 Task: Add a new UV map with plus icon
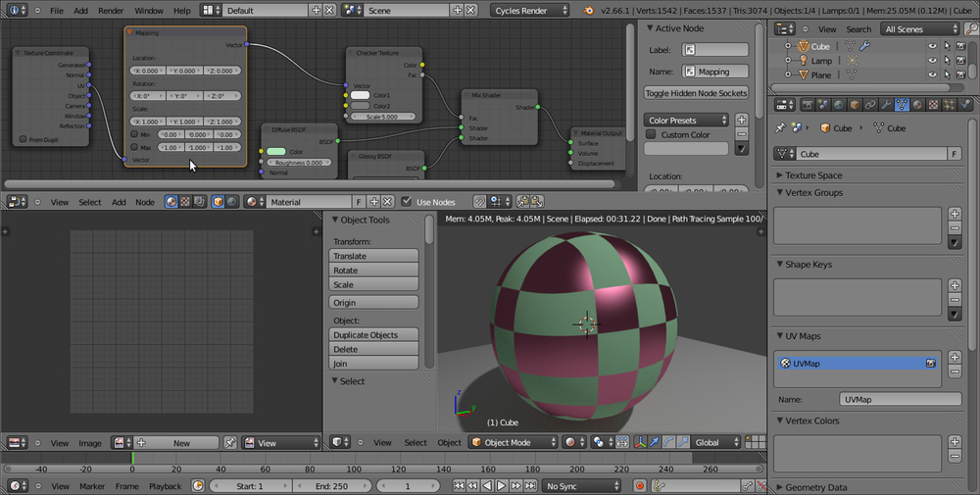click(955, 357)
